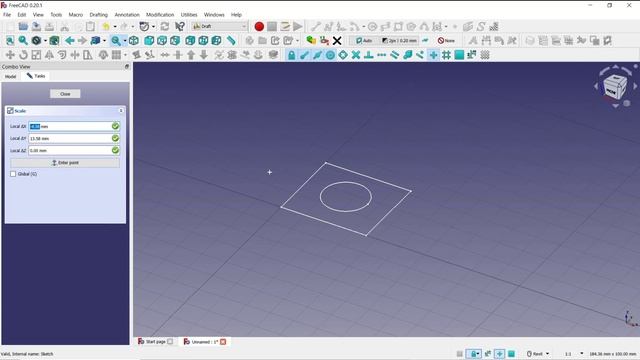Viewport: 640px width, 360px height.
Task: Toggle Snap Grid hash icon
Action: click(446, 55)
